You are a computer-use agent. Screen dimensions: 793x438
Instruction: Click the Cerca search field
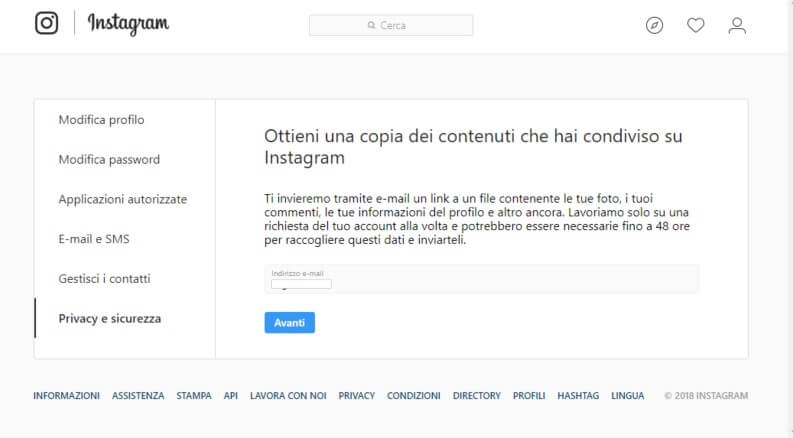pyautogui.click(x=391, y=25)
